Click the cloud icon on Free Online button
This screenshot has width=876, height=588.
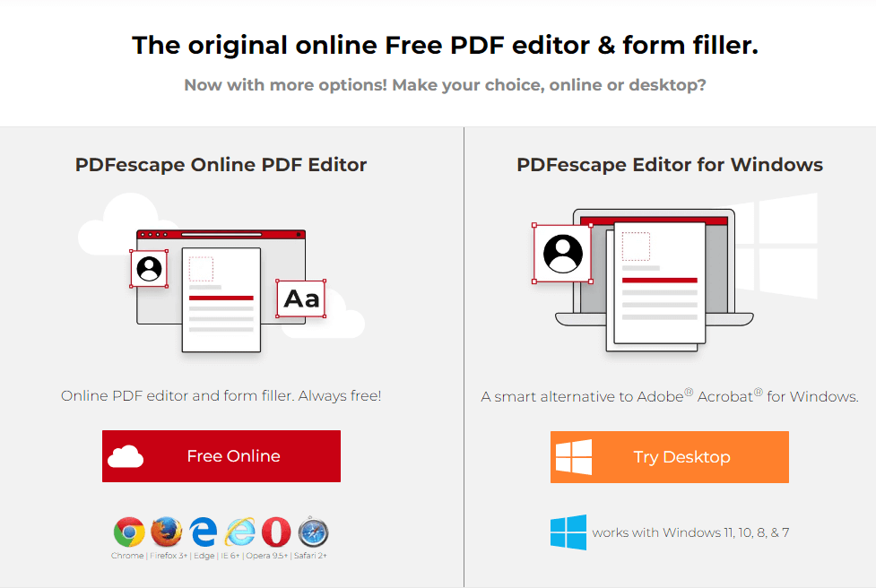click(x=126, y=456)
